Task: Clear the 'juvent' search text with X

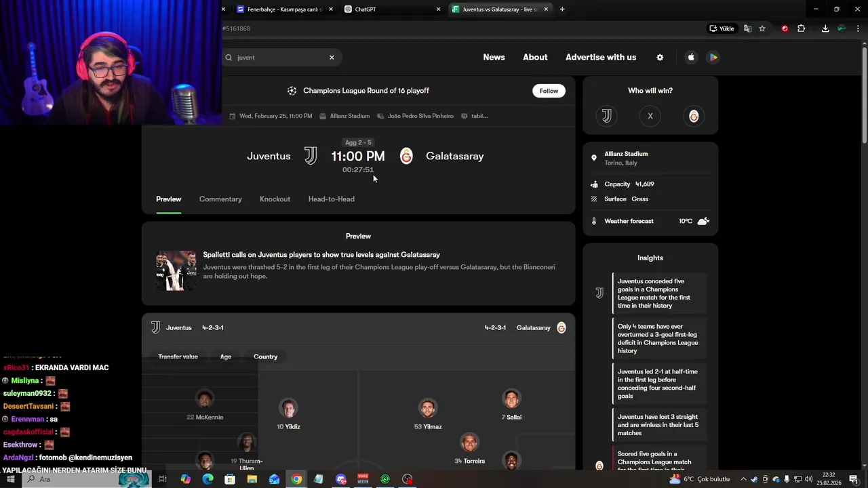Action: (332, 58)
